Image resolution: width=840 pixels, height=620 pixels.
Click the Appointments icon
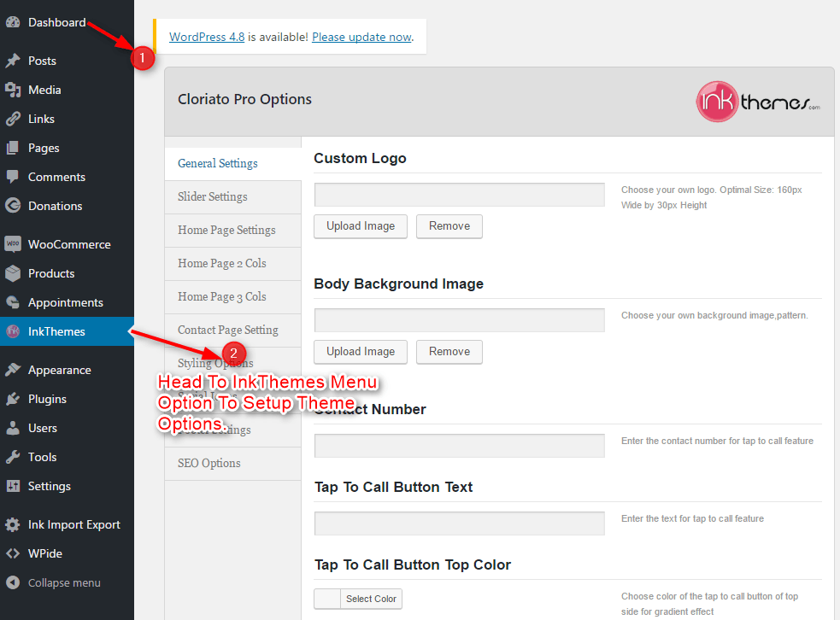[x=13, y=302]
